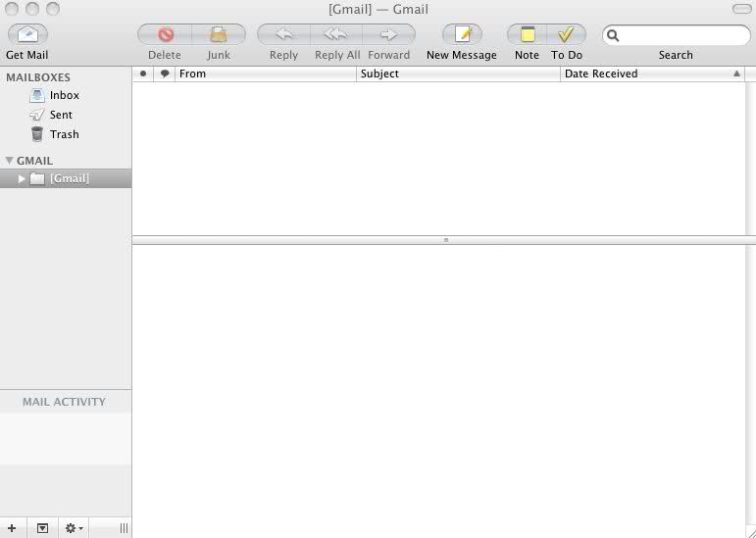Click the sidebar resize grip handle
Screen dimensions: 756x538
tap(124, 528)
